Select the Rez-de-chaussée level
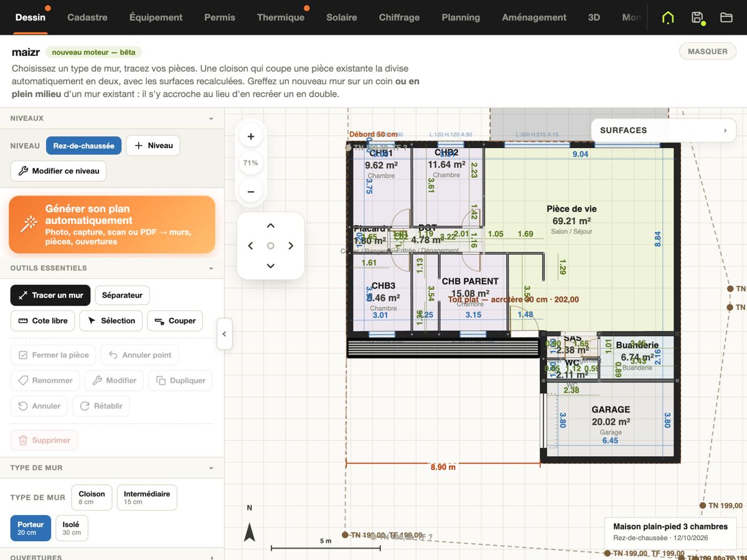747x560 pixels. point(83,146)
